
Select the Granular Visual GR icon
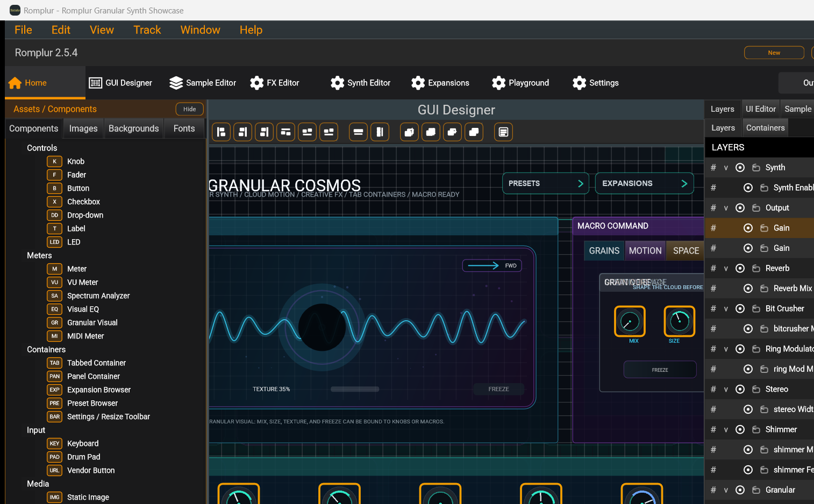54,322
